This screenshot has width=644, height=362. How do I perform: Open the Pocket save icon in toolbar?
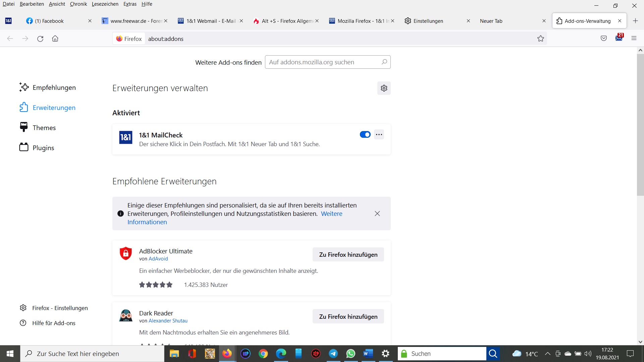(604, 39)
